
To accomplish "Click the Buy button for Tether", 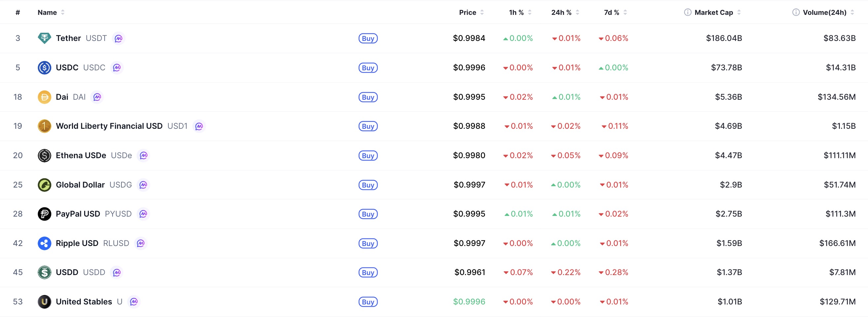I will (368, 38).
